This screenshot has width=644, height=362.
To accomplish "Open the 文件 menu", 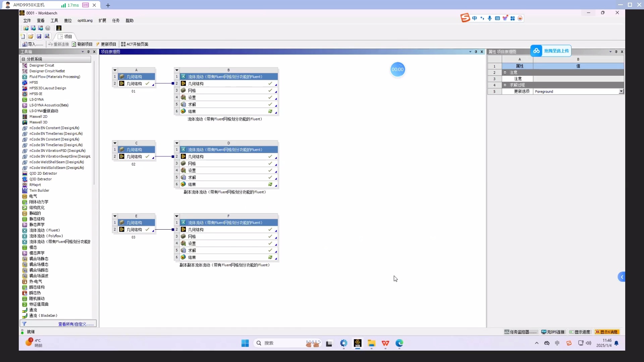I will click(x=27, y=20).
